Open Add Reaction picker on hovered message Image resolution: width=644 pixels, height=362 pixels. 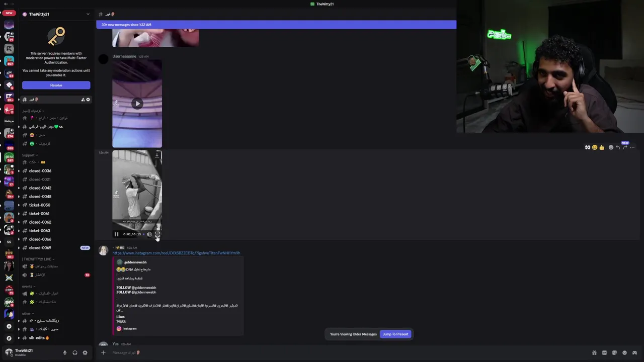point(611,147)
